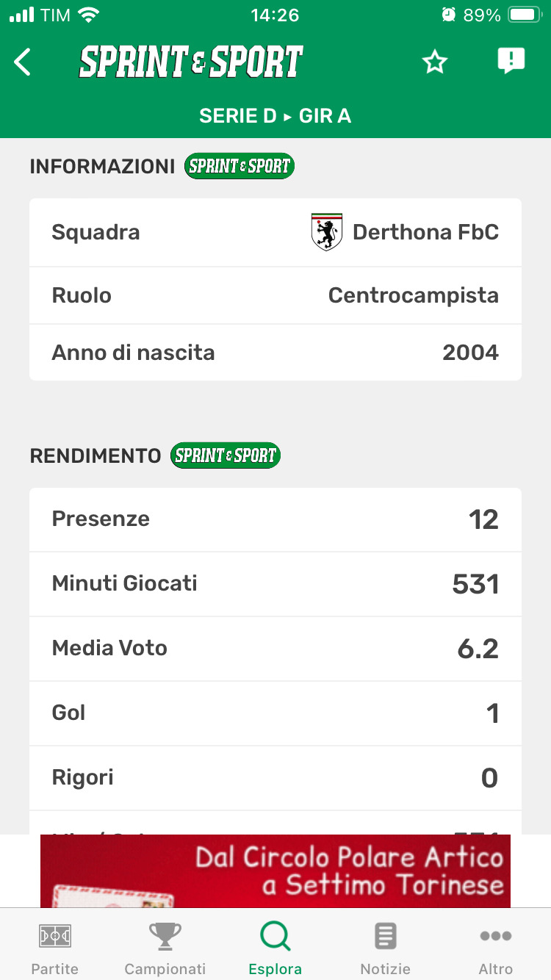Tap the favorite star icon

[435, 62]
